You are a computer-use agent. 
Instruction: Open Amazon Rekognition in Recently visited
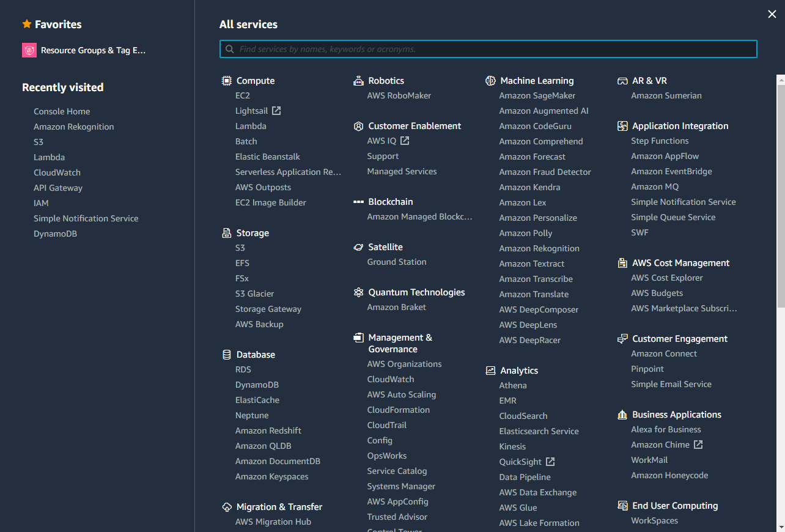coord(74,127)
